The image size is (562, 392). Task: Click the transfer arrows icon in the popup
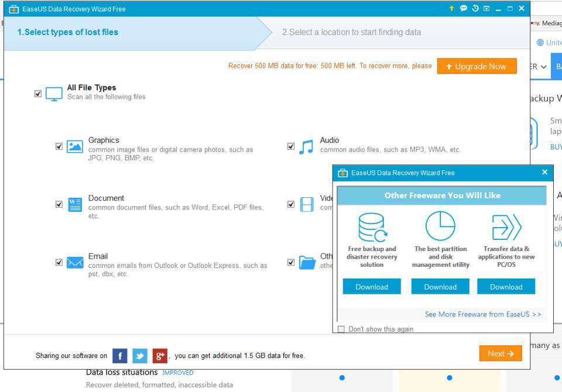click(x=506, y=227)
